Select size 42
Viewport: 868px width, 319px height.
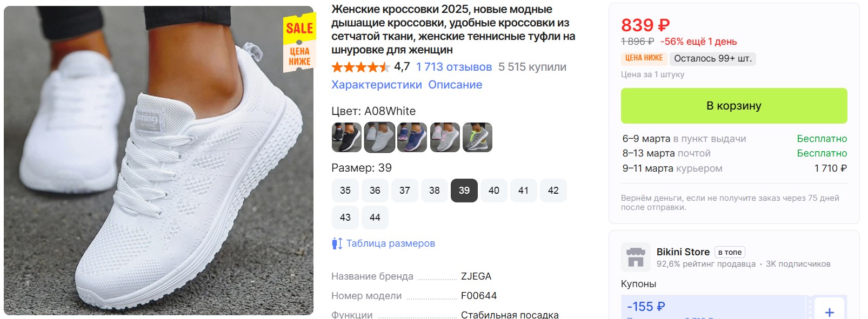tap(553, 191)
